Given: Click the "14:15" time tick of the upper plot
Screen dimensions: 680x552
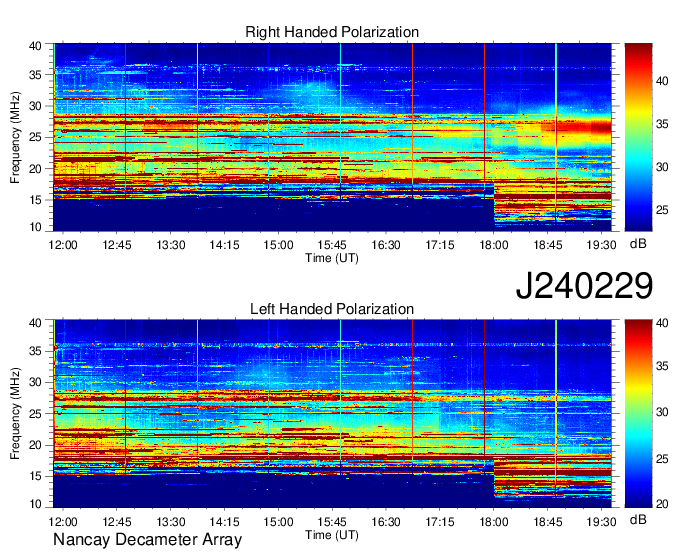Looking at the screenshot, I should pos(225,245).
